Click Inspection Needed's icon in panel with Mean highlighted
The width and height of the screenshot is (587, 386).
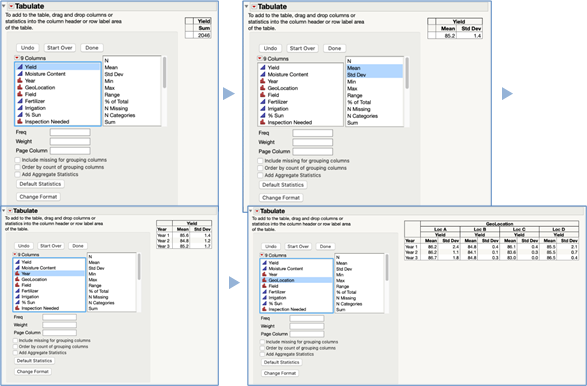[263, 122]
